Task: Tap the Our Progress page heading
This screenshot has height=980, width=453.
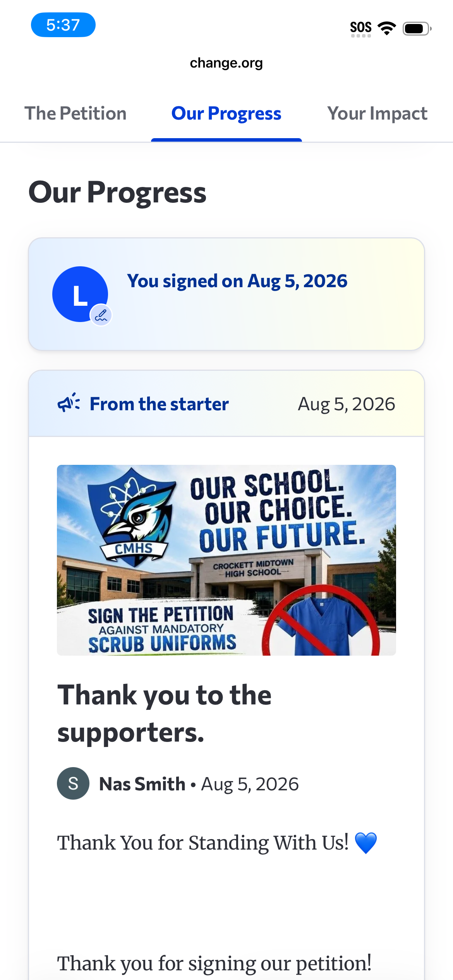Action: (117, 193)
